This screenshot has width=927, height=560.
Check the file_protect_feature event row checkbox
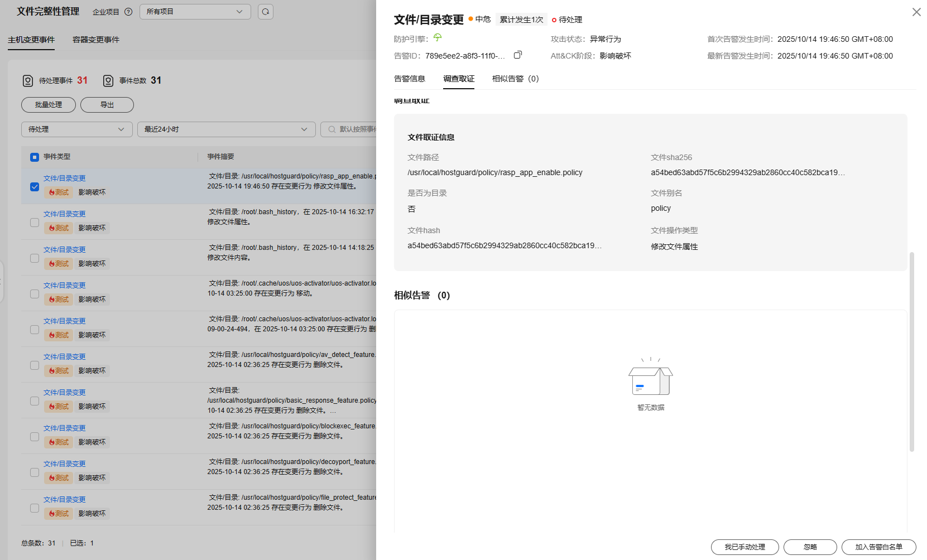point(35,508)
